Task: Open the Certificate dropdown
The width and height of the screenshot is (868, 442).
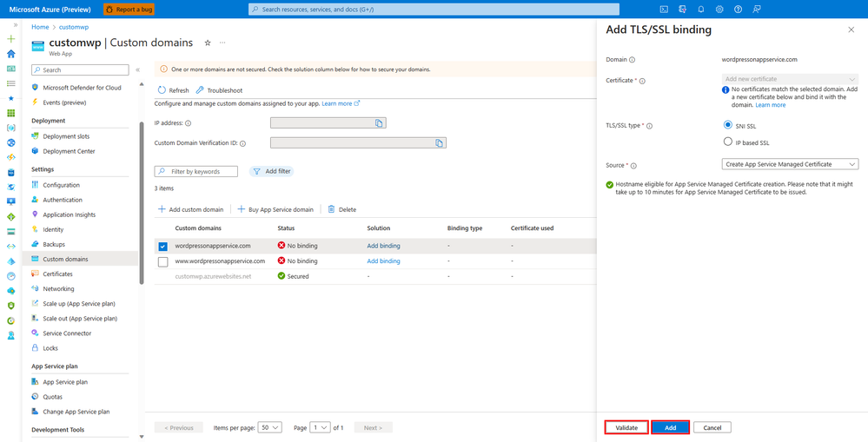Action: (790, 79)
